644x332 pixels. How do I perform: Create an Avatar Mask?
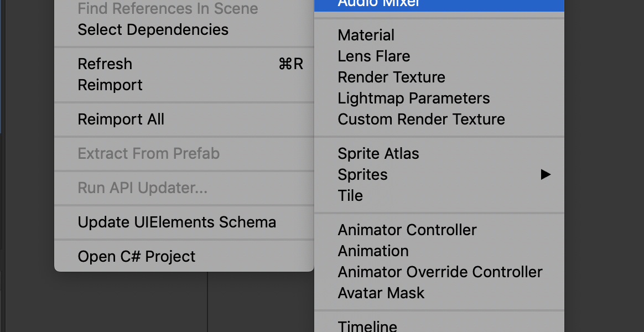point(381,293)
